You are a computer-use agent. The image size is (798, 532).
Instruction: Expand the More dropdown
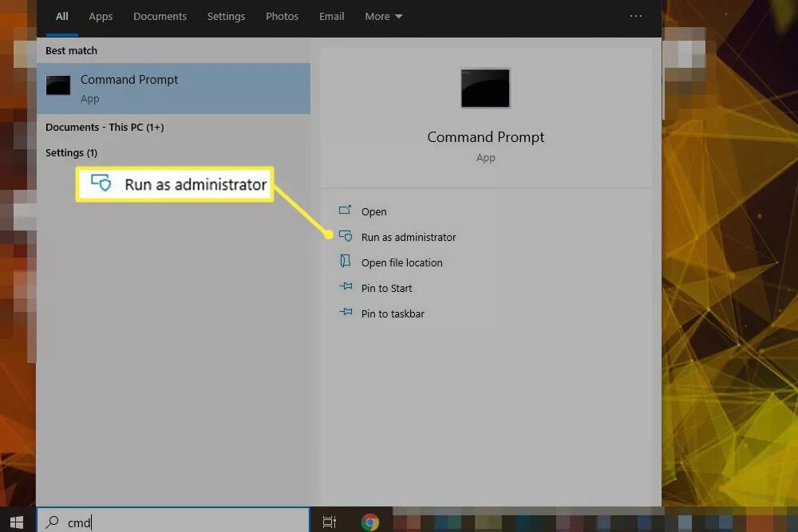(x=383, y=17)
